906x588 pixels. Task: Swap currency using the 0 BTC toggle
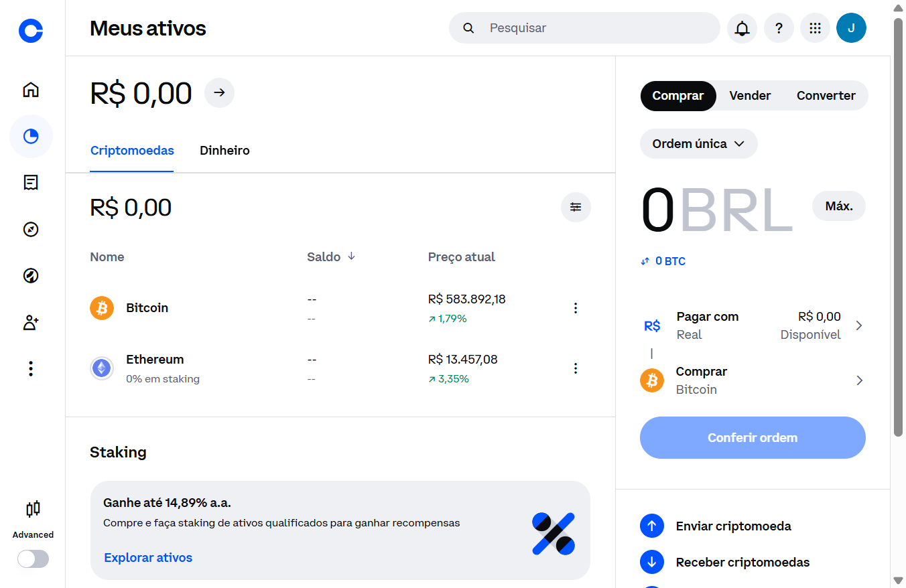[663, 261]
